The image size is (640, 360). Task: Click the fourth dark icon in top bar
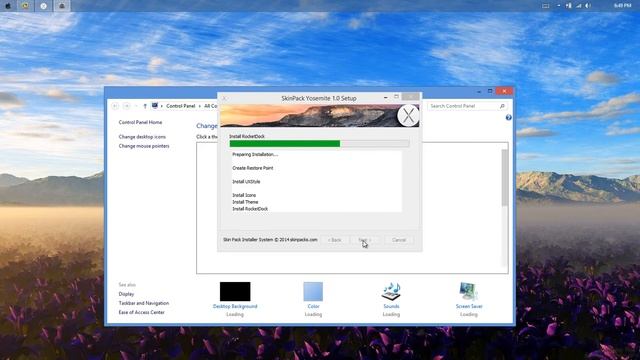coord(62,6)
